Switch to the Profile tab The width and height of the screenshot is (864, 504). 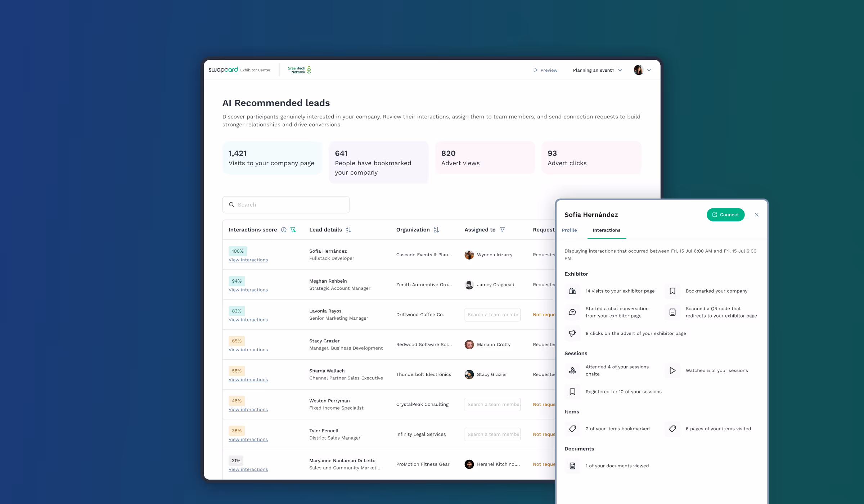click(569, 230)
